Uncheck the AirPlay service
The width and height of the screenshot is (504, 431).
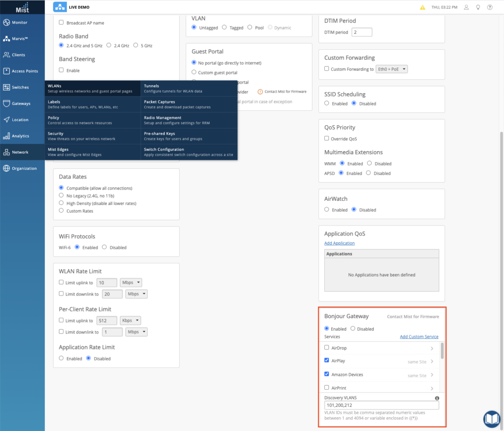point(326,361)
